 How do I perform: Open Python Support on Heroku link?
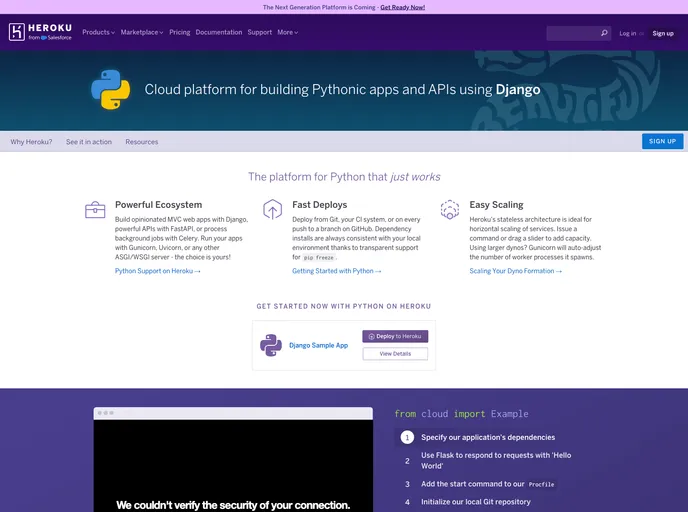[x=158, y=271]
